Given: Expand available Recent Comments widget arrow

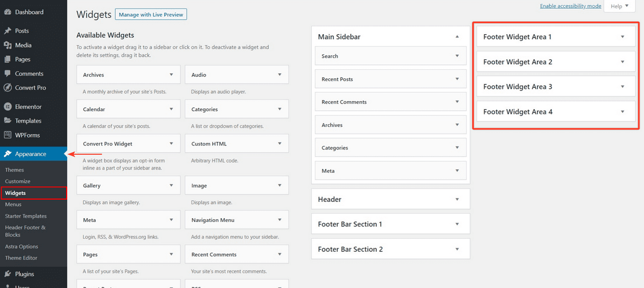Looking at the screenshot, I should 279,254.
